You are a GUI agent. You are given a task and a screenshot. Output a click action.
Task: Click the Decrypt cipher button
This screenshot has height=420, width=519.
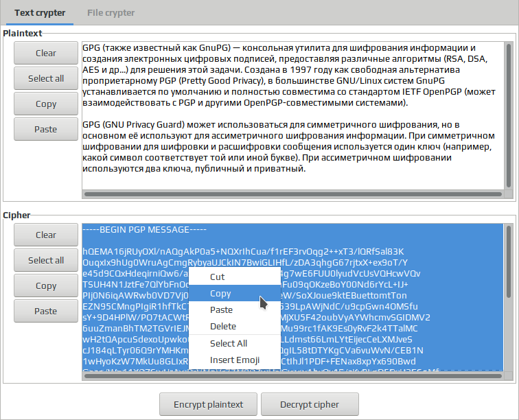310,404
